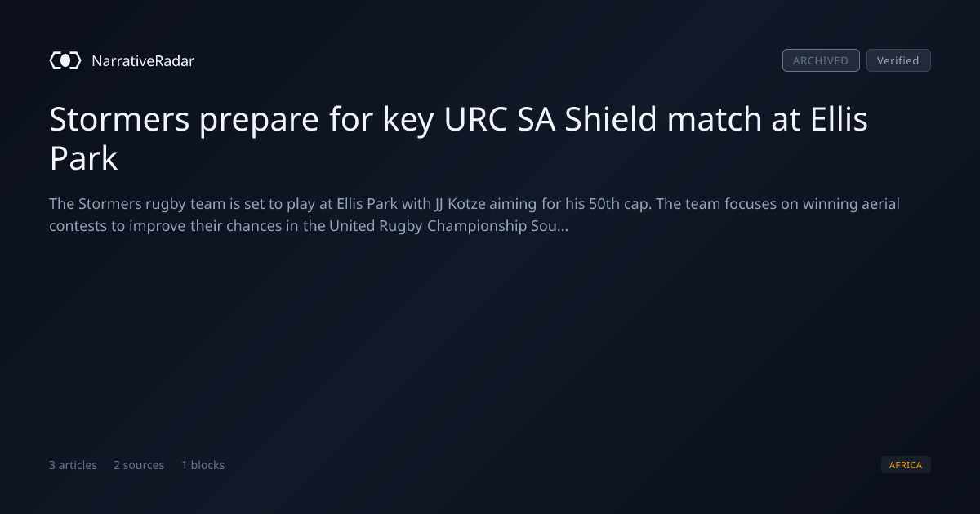Click URC SA Shield in the headline
Screen dimensions: 980x514
pyautogui.click(x=550, y=120)
